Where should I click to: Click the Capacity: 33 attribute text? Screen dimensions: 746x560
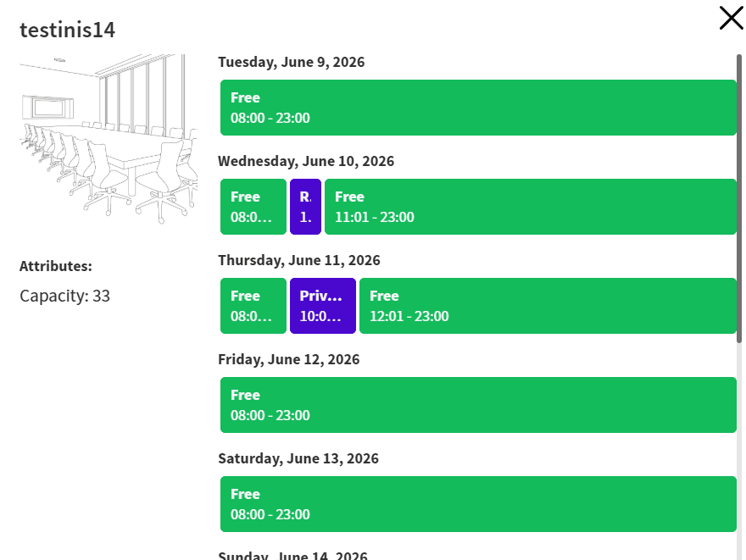click(64, 297)
